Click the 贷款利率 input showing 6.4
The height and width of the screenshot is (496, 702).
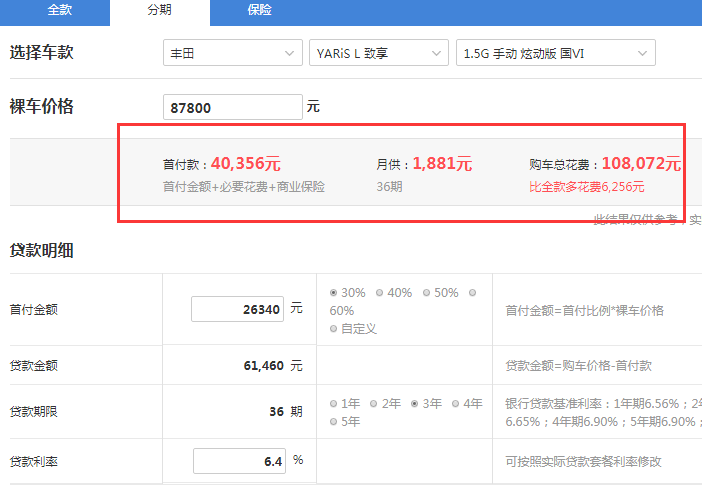pos(240,461)
